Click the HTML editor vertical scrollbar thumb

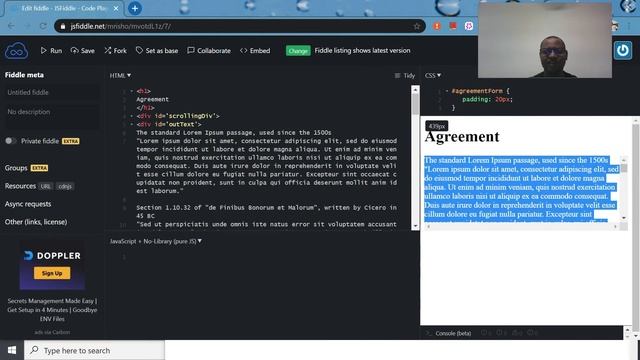[415, 104]
